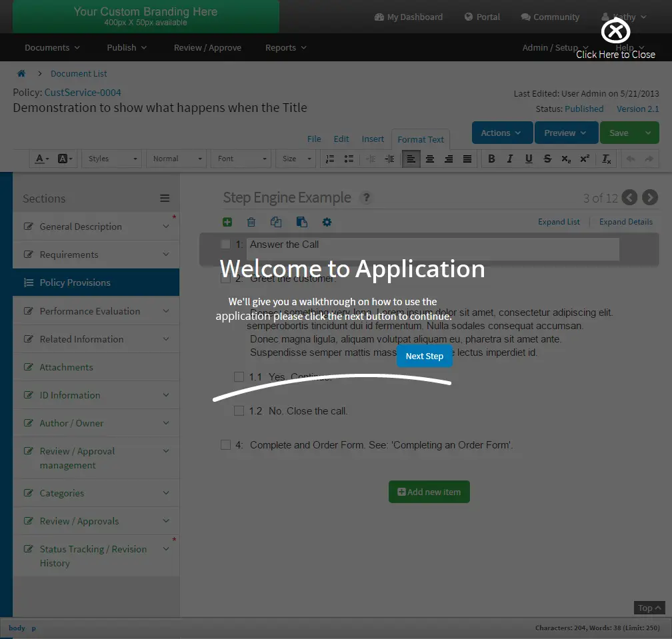Click the redo arrow
672x639 pixels.
tap(649, 159)
